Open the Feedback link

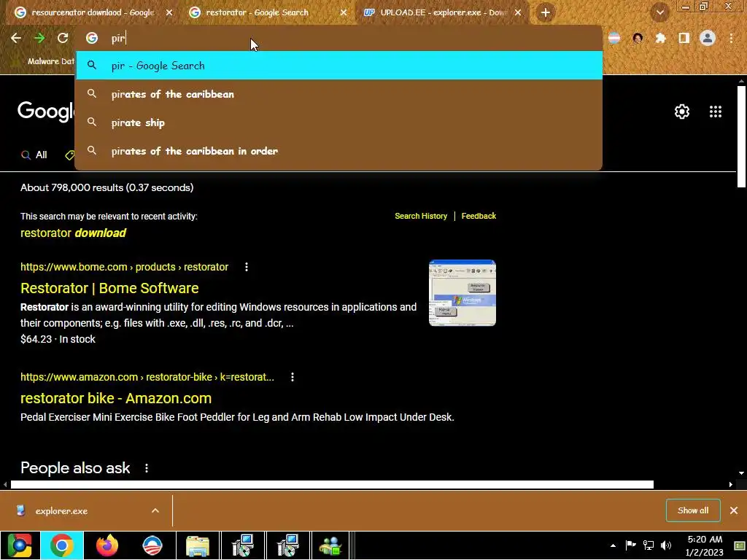click(x=479, y=216)
